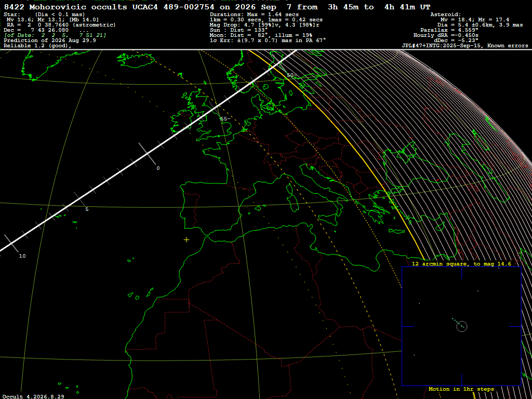Select the 0 minute tick label on path
532x399 pixels.
(158, 168)
